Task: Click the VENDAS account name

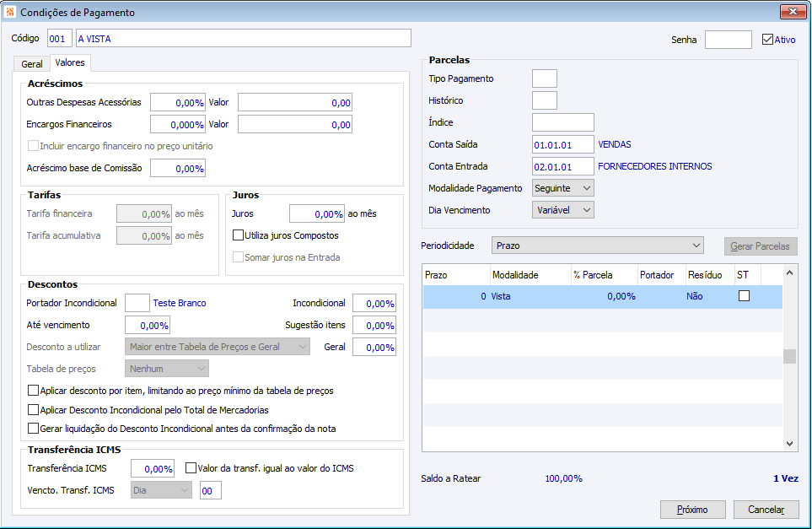Action: [615, 144]
